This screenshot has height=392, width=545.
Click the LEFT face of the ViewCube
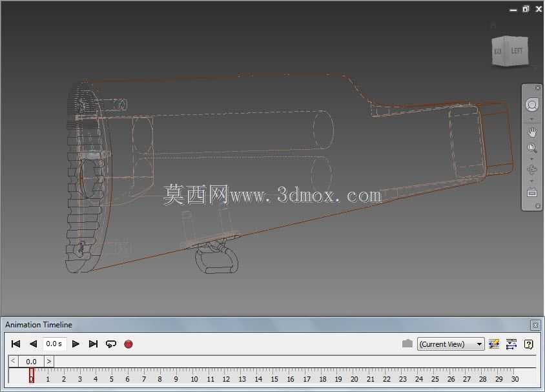516,51
